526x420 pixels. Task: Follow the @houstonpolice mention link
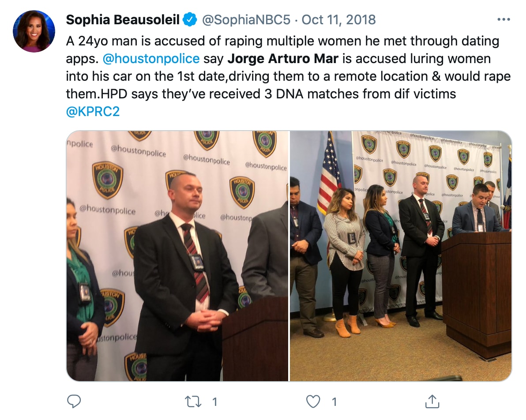(151, 59)
